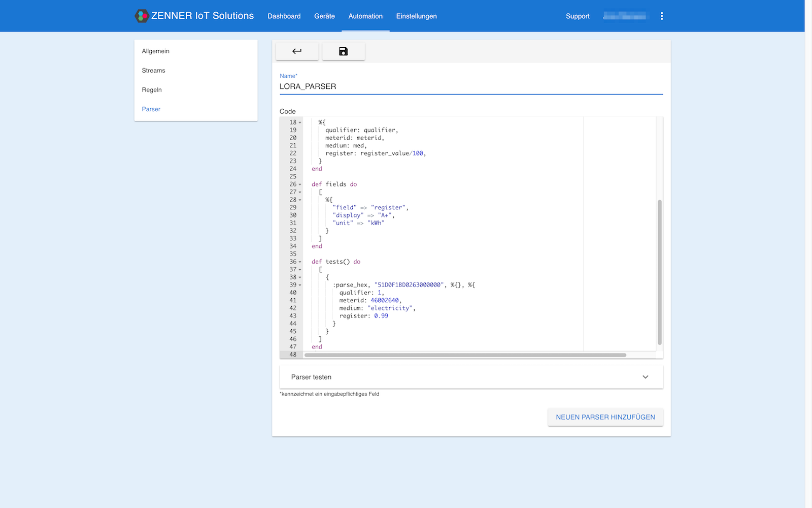The width and height of the screenshot is (812, 508).
Task: Click the blurred user account name
Action: pyautogui.click(x=625, y=16)
